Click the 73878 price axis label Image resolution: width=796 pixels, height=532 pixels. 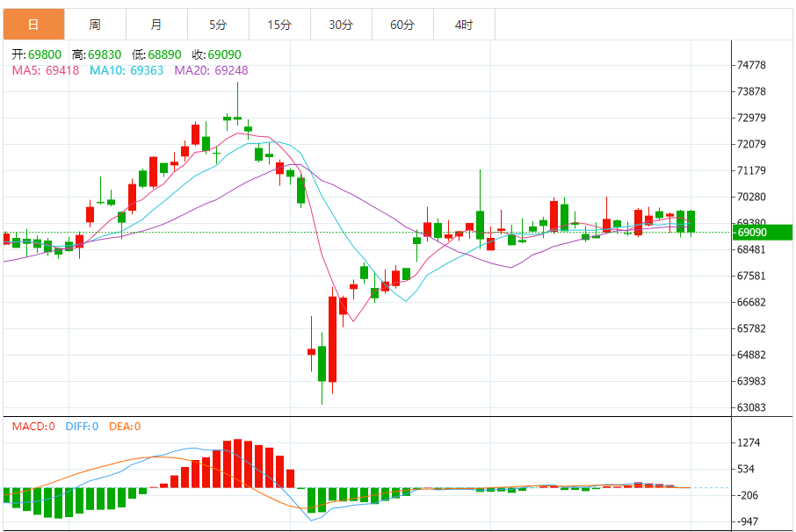(751, 91)
